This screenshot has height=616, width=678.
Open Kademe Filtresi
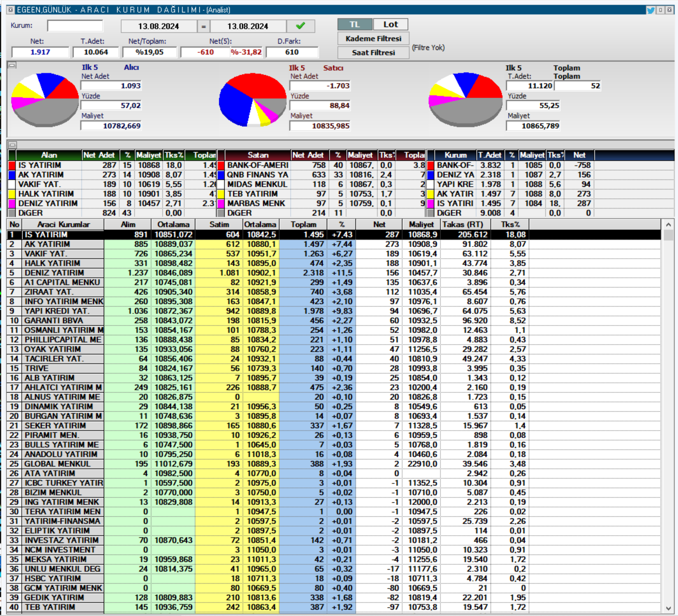pos(373,39)
